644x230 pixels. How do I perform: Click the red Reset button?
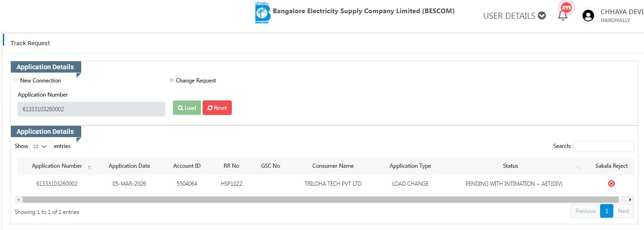(x=217, y=108)
